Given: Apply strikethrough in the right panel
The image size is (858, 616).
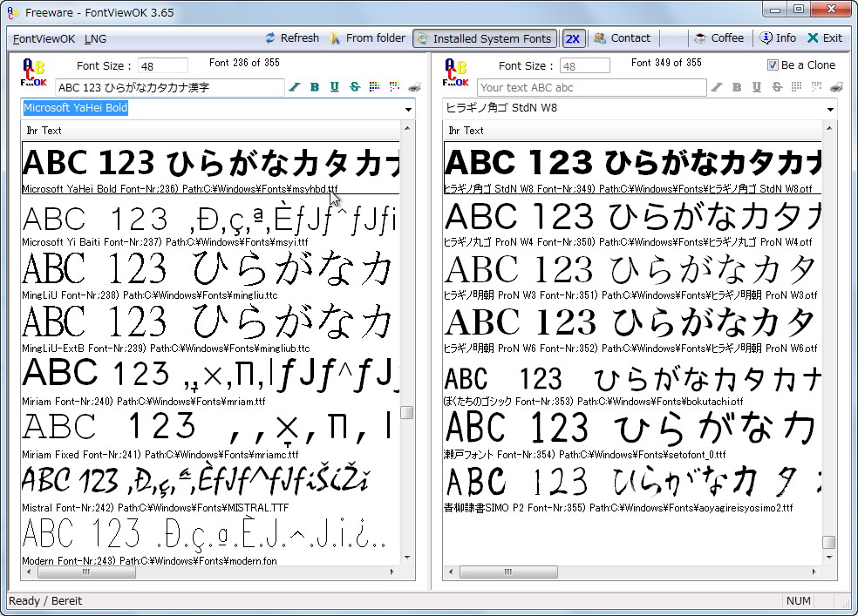Looking at the screenshot, I should coord(776,87).
